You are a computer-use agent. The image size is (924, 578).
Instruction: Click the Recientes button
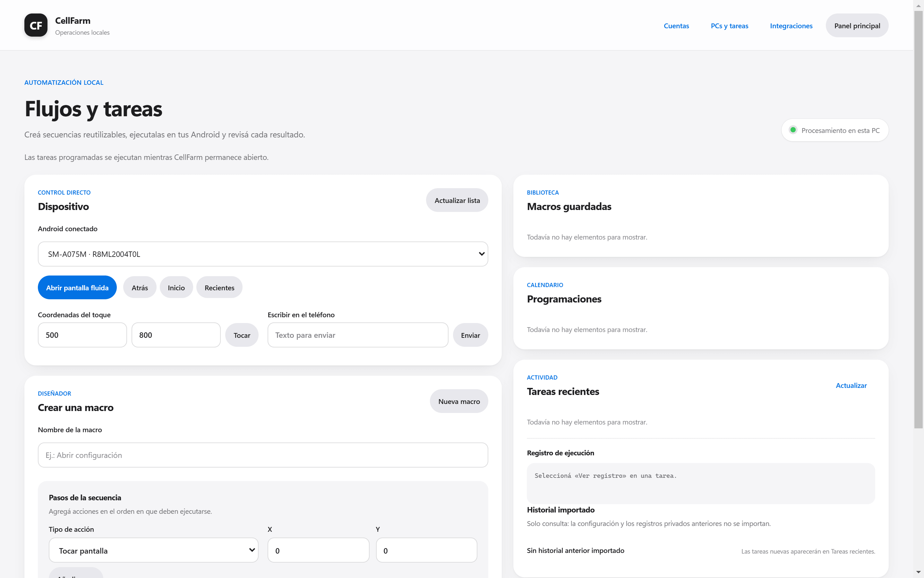coord(219,287)
